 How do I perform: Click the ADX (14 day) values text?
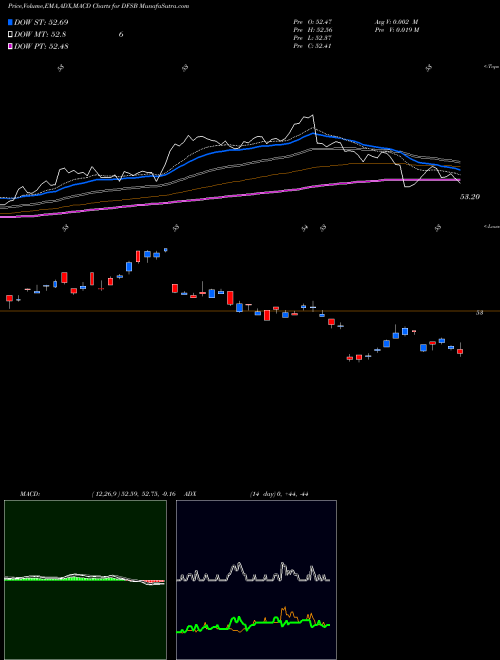(x=279, y=494)
